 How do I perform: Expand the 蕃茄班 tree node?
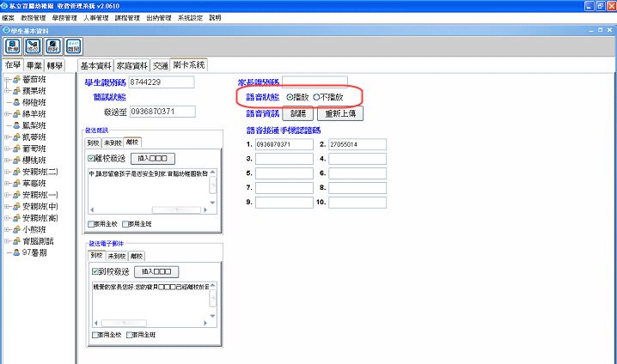click(7, 79)
